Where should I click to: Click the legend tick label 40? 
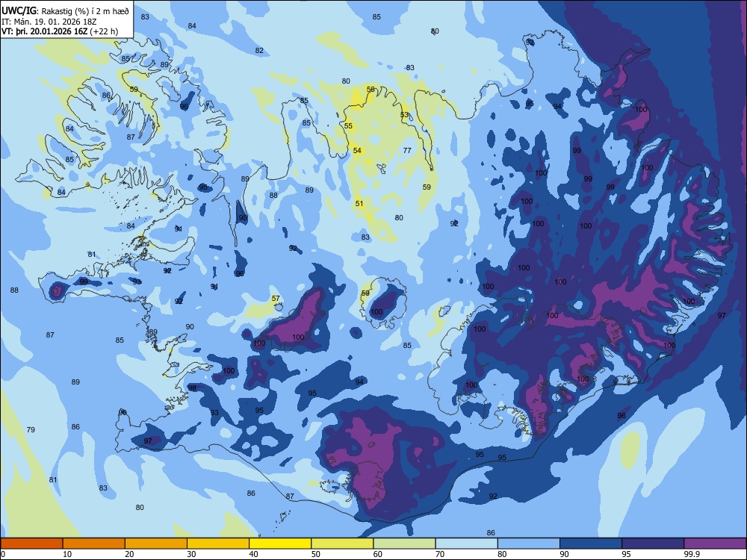click(253, 554)
